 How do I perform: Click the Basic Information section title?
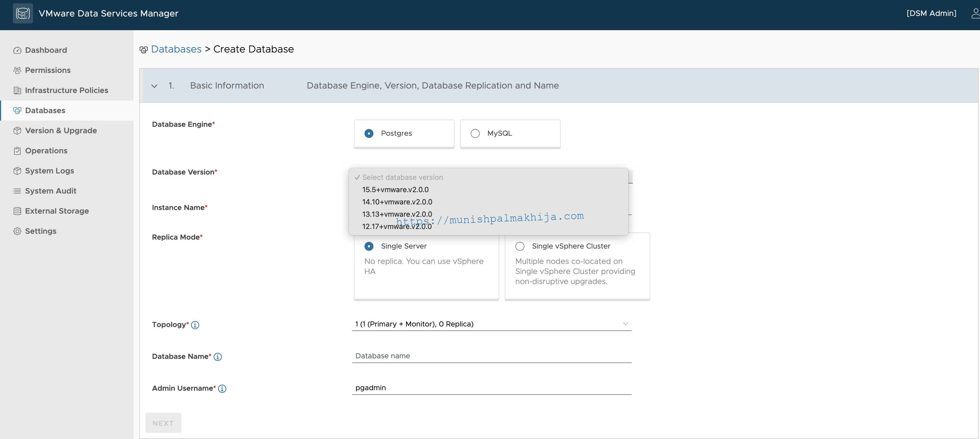pos(227,86)
